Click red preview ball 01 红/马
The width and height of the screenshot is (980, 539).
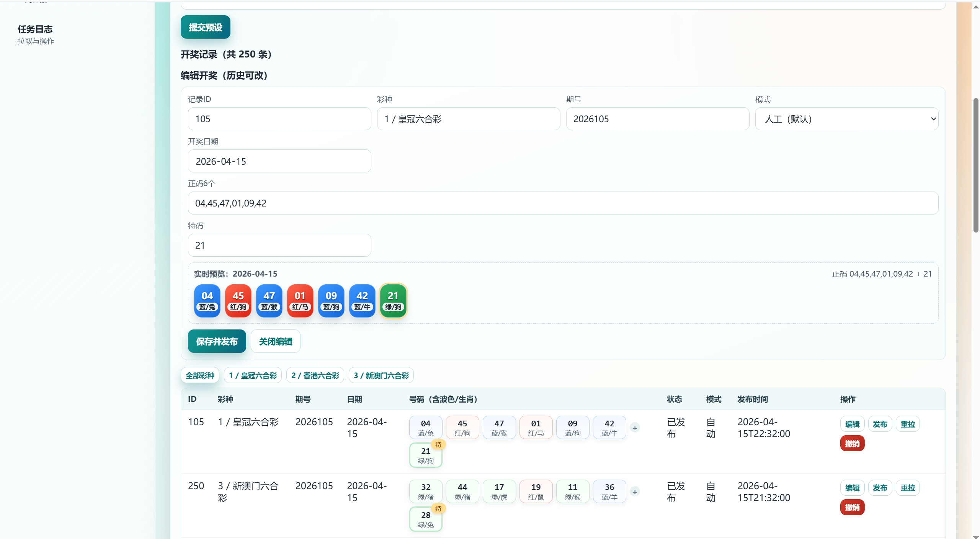click(300, 301)
